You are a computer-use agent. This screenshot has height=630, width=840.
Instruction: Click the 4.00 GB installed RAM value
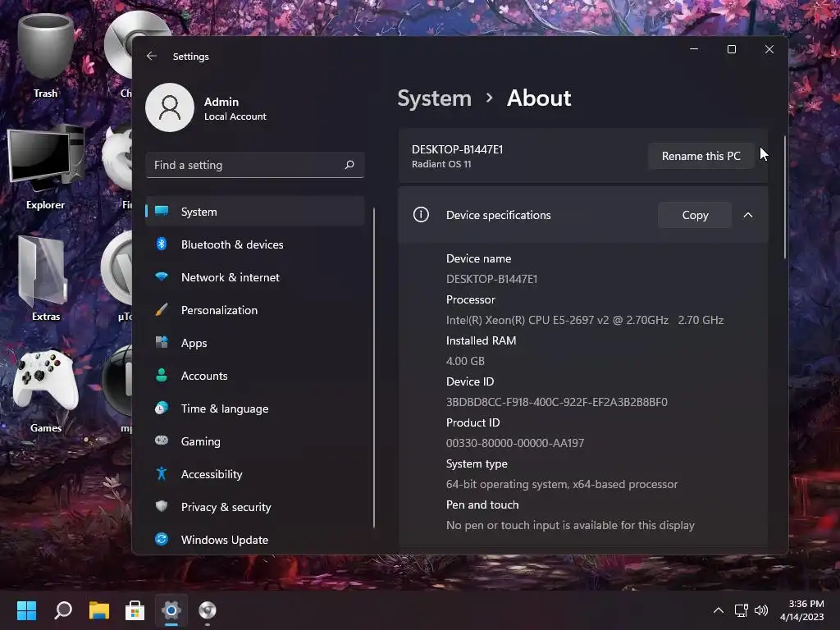point(465,361)
